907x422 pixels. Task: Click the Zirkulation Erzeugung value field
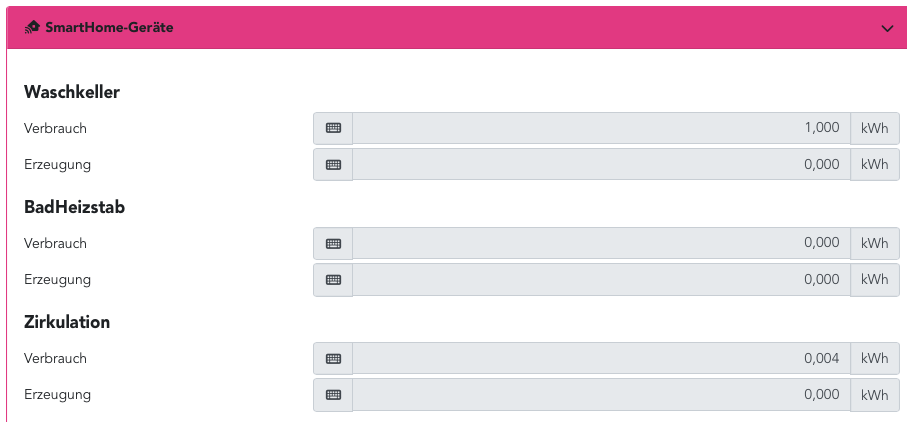pos(601,394)
